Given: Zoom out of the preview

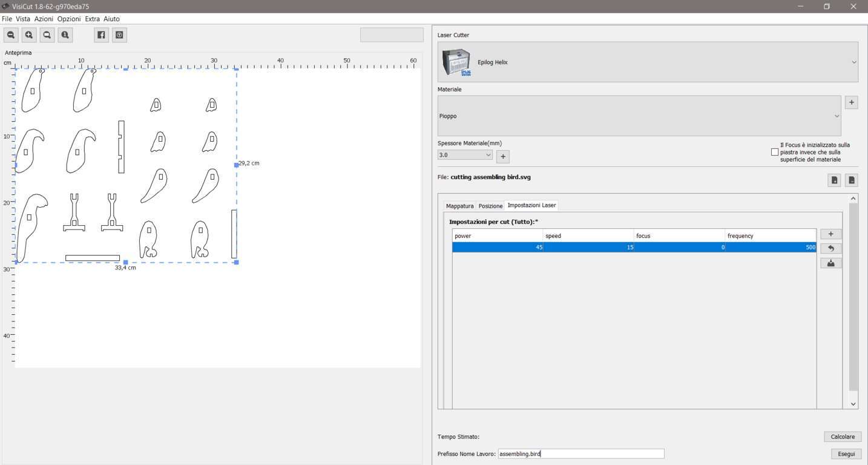Looking at the screenshot, I should 11,35.
